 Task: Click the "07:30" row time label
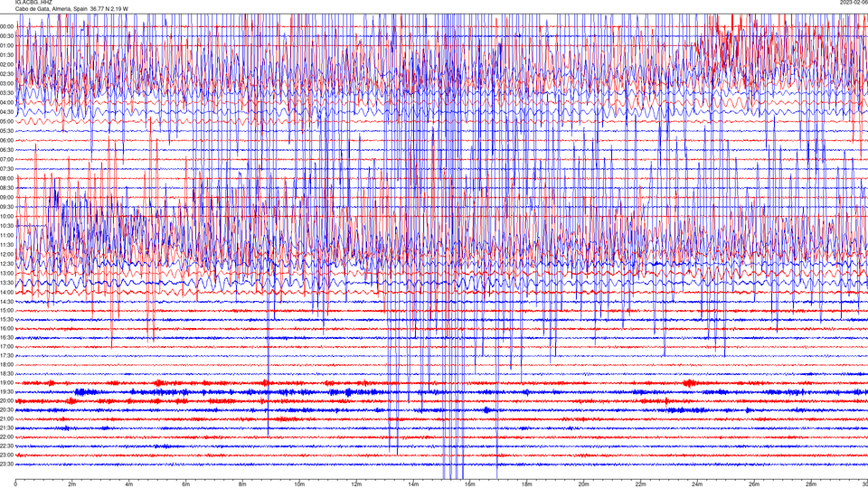(6, 169)
